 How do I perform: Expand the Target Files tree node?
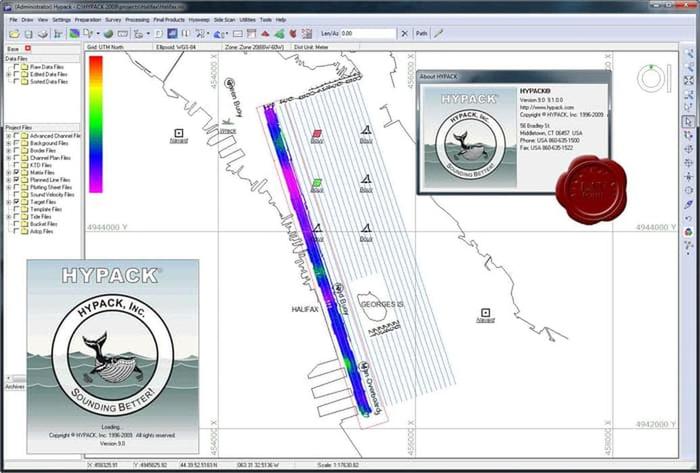pos(8,202)
